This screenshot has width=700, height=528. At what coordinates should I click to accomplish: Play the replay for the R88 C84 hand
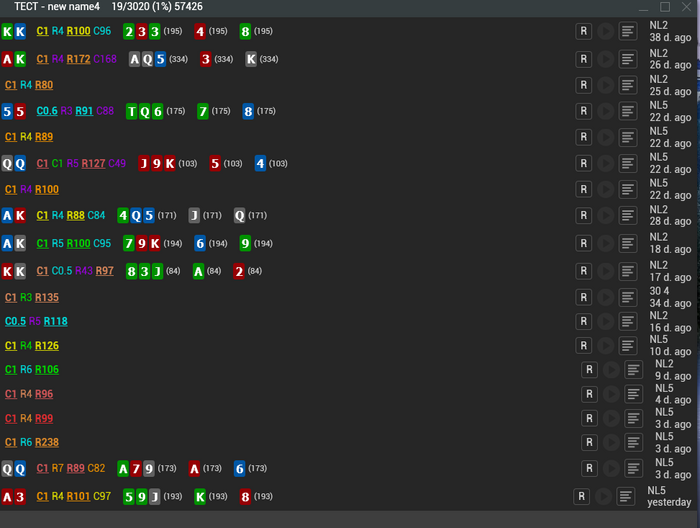[x=605, y=216]
